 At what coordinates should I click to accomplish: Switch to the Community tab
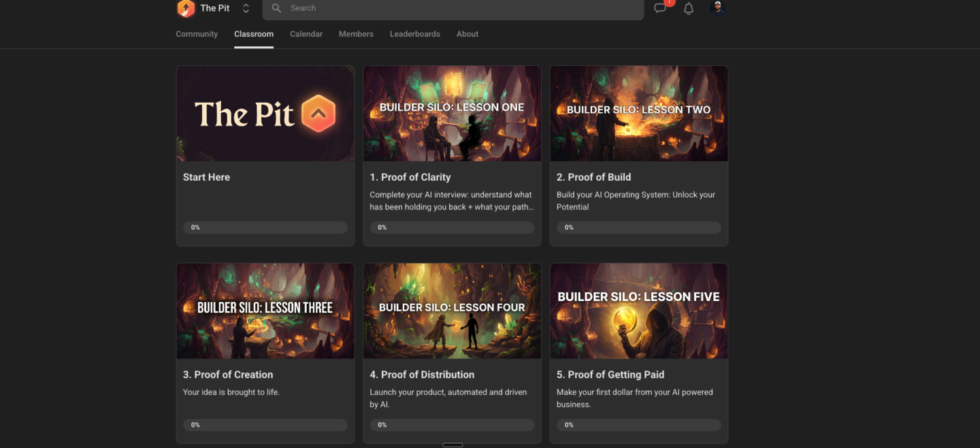197,34
